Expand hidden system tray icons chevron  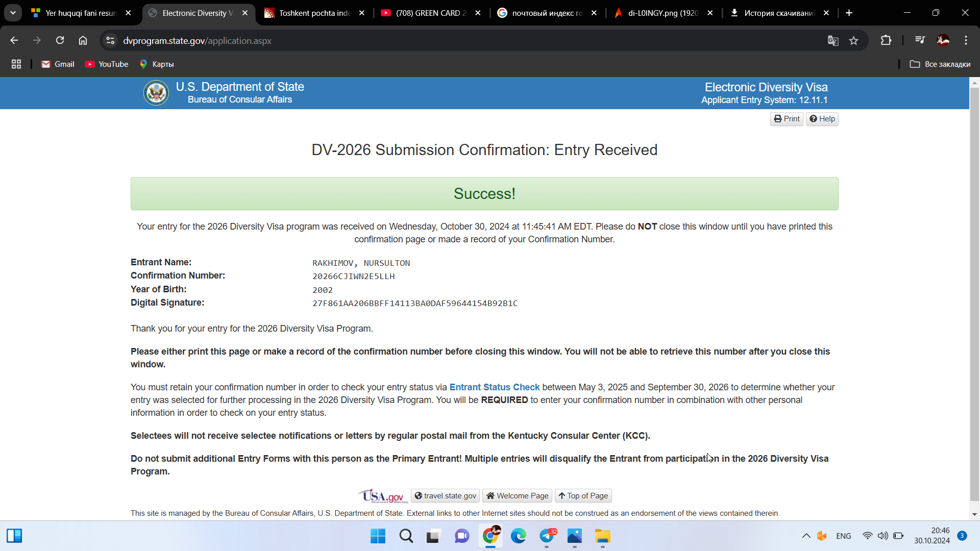[x=806, y=536]
